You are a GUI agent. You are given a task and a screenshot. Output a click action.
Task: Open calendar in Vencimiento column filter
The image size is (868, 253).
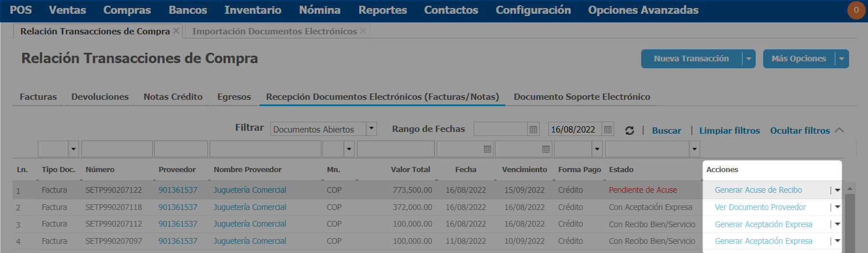pyautogui.click(x=546, y=149)
